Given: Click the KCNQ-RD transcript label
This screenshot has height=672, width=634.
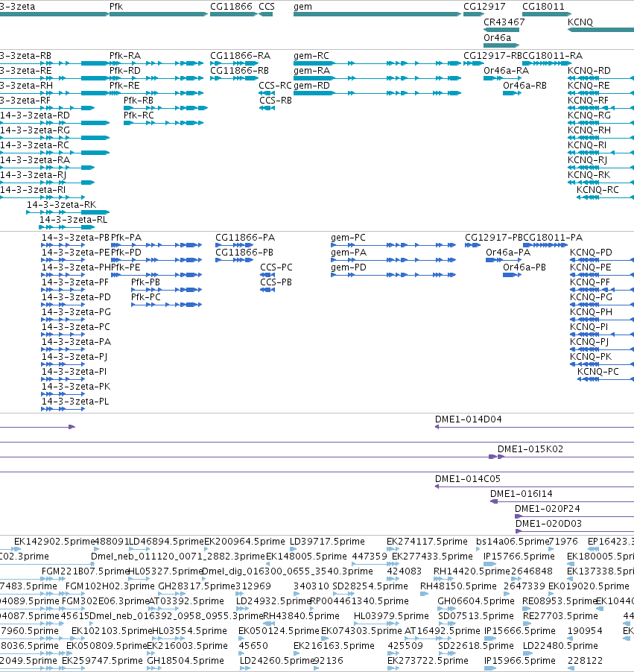Looking at the screenshot, I should click(x=589, y=70).
